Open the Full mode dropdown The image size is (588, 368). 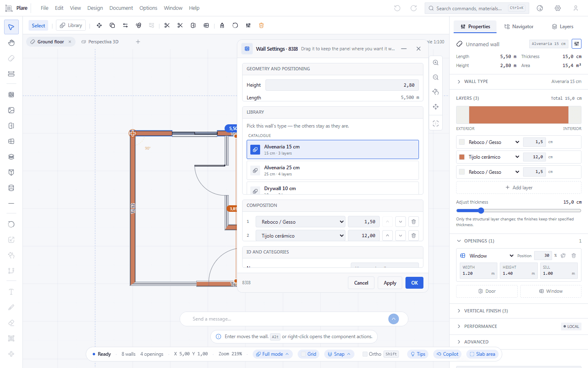point(273,354)
